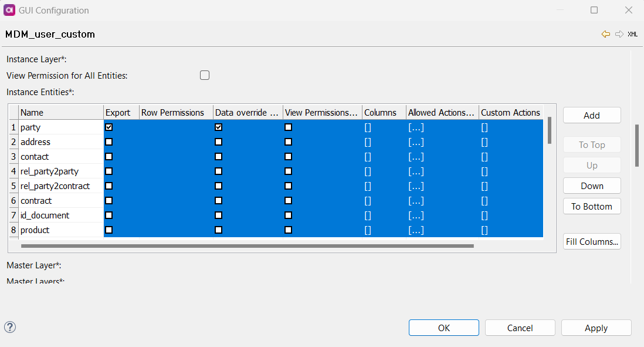Confirm configuration with OK
644x347 pixels.
[x=443, y=328]
